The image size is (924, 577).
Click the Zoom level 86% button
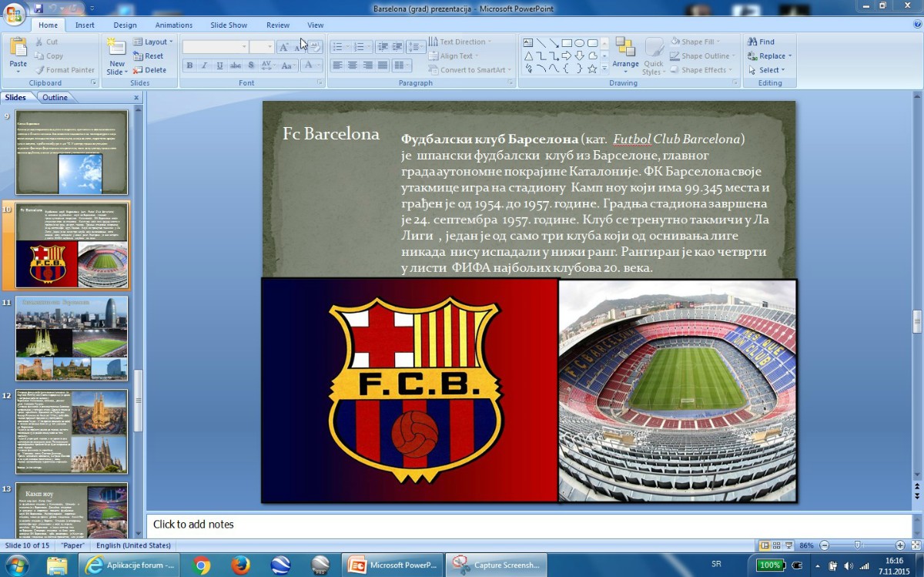(x=806, y=545)
